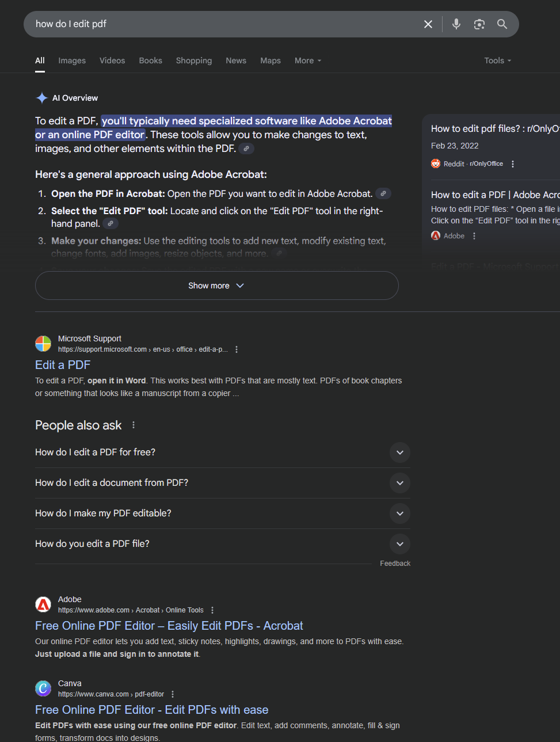This screenshot has width=560, height=742.
Task: Click the source link icon after Open the PDF step
Action: tap(383, 193)
